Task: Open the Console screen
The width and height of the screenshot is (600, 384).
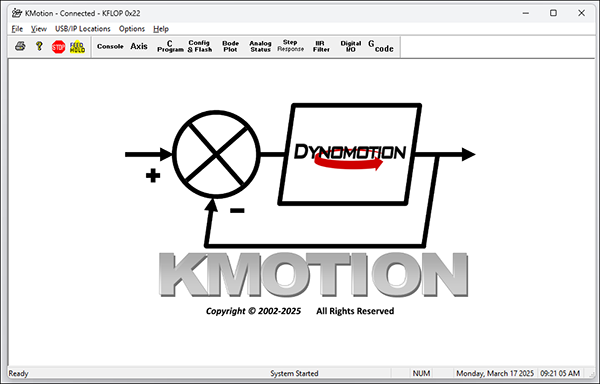Action: 110,46
